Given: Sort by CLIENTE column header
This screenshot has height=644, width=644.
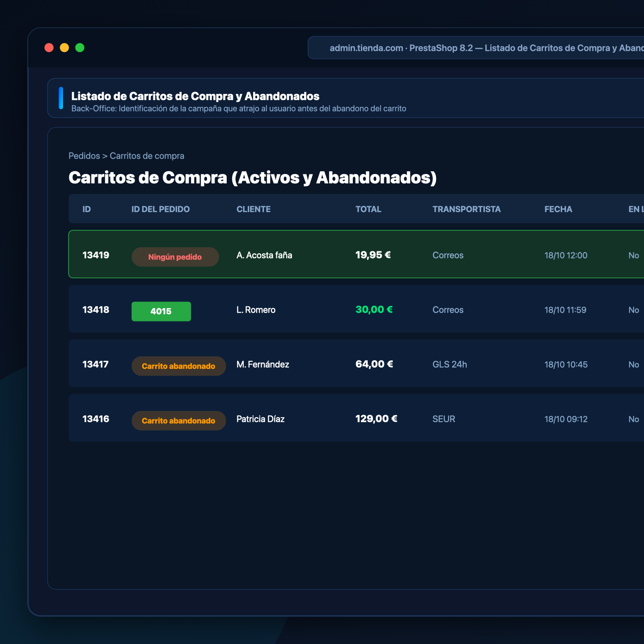Looking at the screenshot, I should [x=254, y=209].
